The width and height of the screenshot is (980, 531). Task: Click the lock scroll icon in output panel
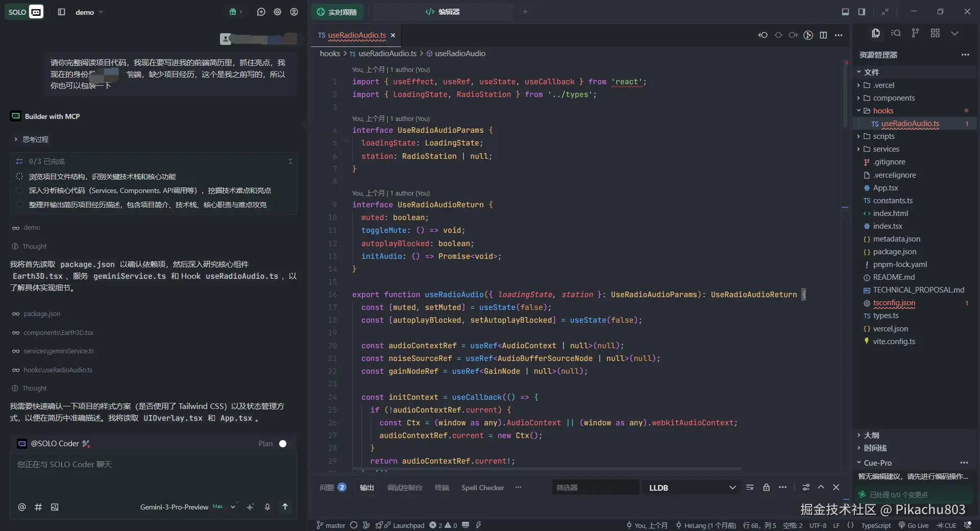pos(766,488)
